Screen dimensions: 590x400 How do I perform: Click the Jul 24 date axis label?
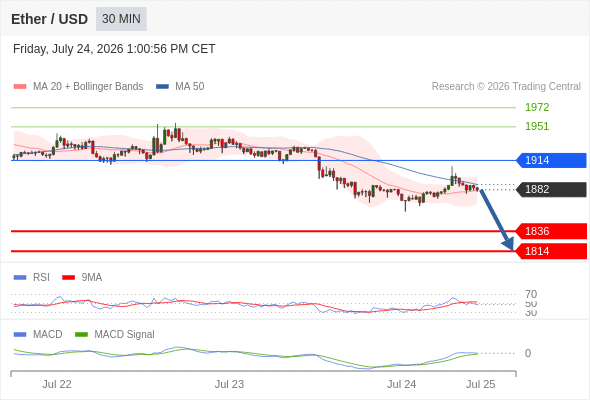coord(401,384)
